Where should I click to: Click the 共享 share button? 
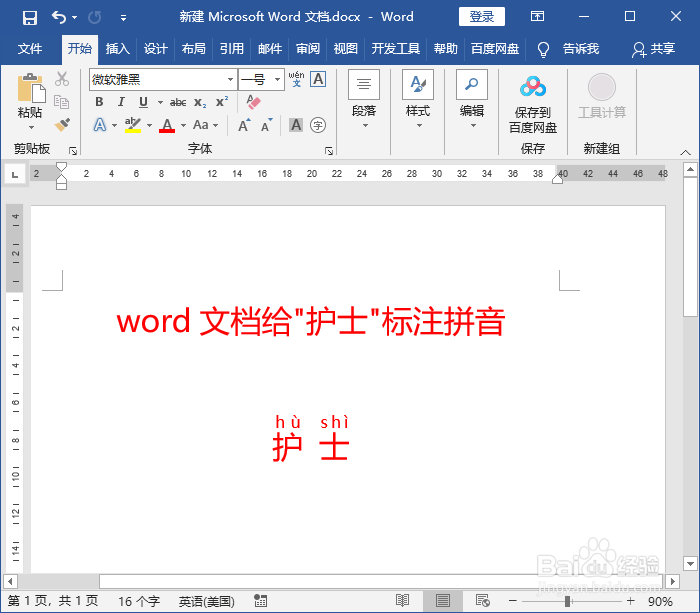(x=654, y=49)
